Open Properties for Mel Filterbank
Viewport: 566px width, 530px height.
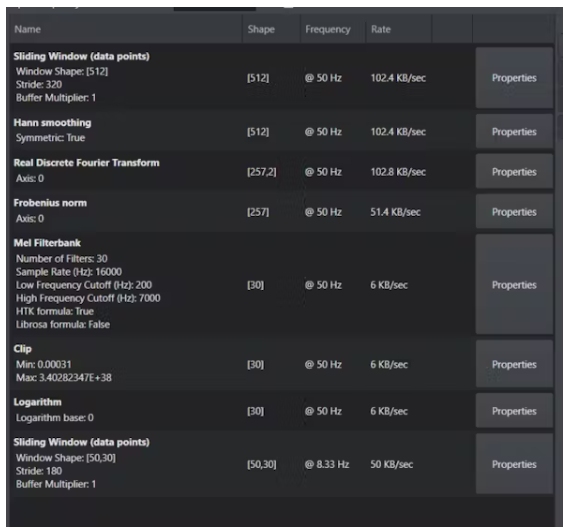pos(514,285)
